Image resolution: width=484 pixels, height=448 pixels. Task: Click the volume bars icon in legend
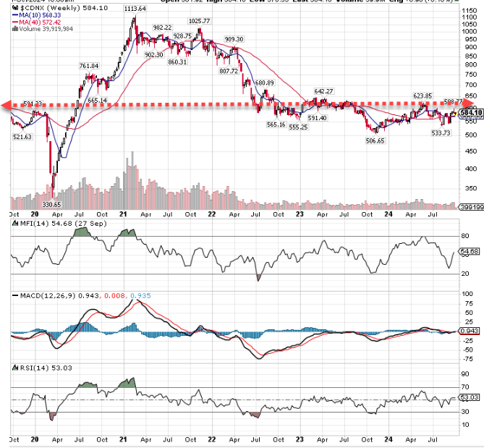pos(15,29)
